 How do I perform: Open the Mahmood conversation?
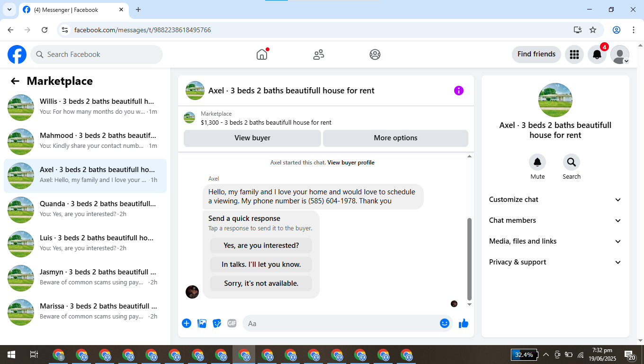point(85,141)
